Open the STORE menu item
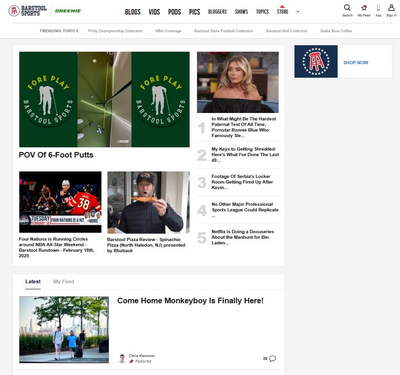Viewport: 400px width, 375px height. pyautogui.click(x=282, y=11)
